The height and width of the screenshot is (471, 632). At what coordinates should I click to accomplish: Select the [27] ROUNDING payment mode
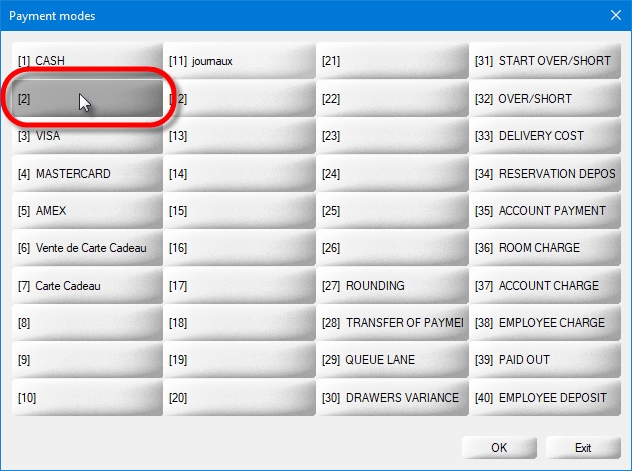[392, 286]
